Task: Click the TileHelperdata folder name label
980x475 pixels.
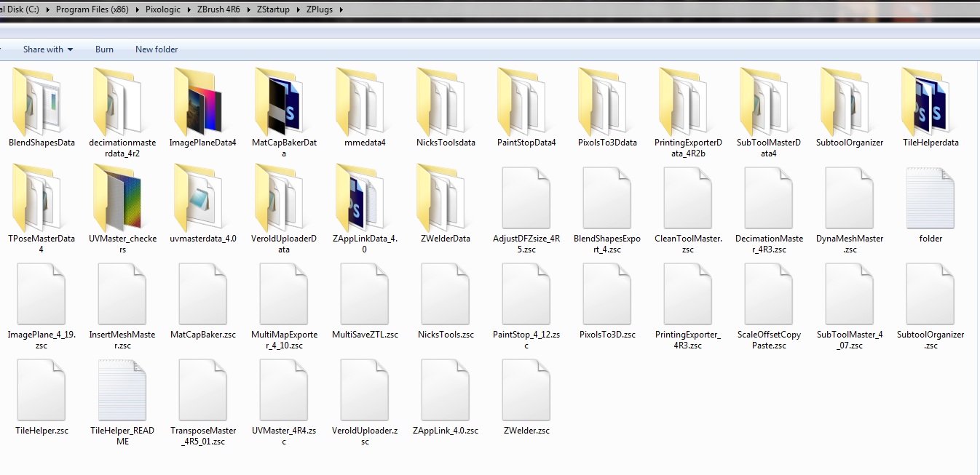Action: click(x=930, y=143)
